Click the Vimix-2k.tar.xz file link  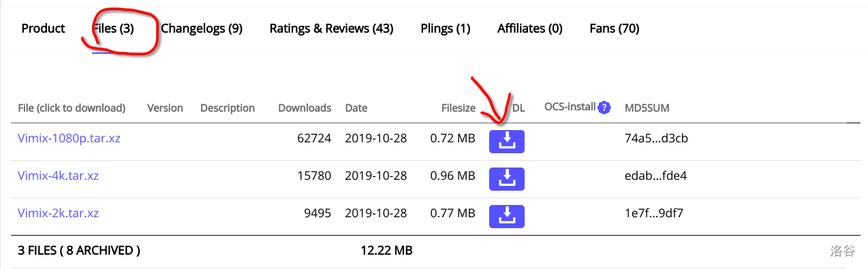pyautogui.click(x=58, y=213)
